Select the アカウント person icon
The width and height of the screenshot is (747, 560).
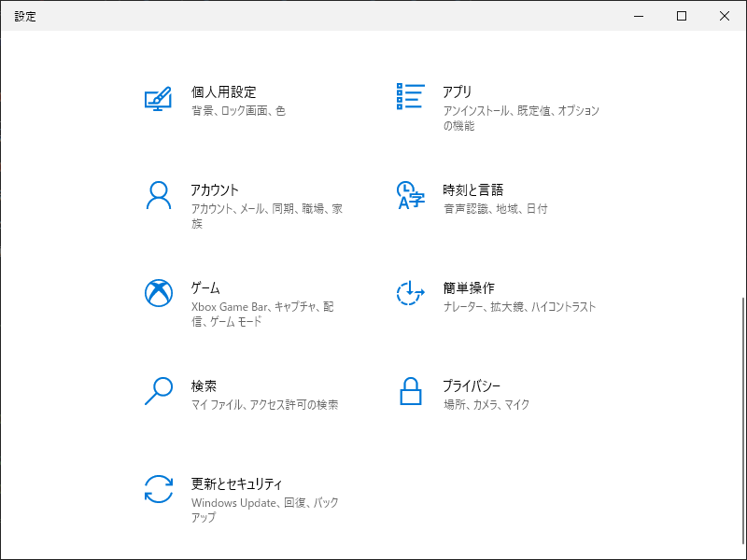pos(158,195)
